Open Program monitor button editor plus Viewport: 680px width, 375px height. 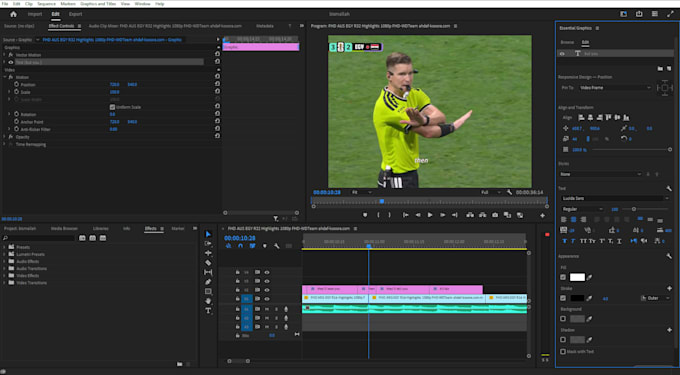click(x=542, y=215)
